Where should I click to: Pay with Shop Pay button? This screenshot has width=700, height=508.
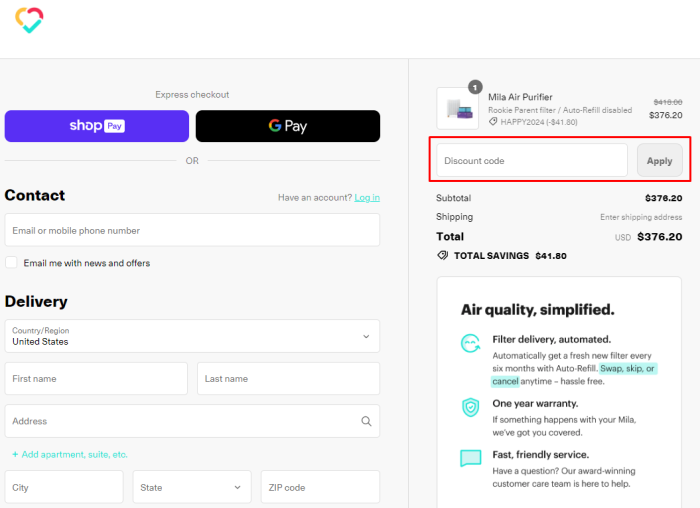tap(97, 126)
